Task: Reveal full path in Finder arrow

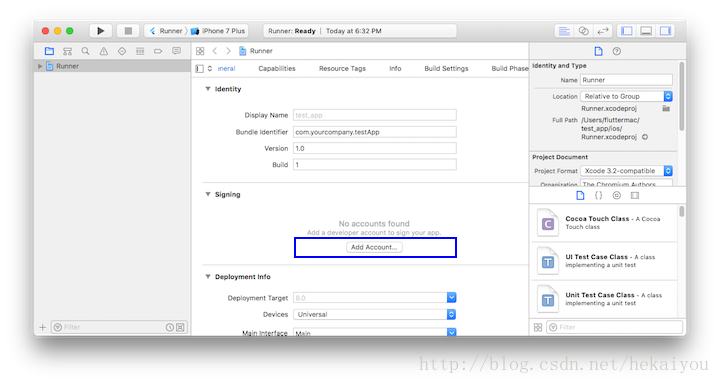Action: click(x=645, y=137)
